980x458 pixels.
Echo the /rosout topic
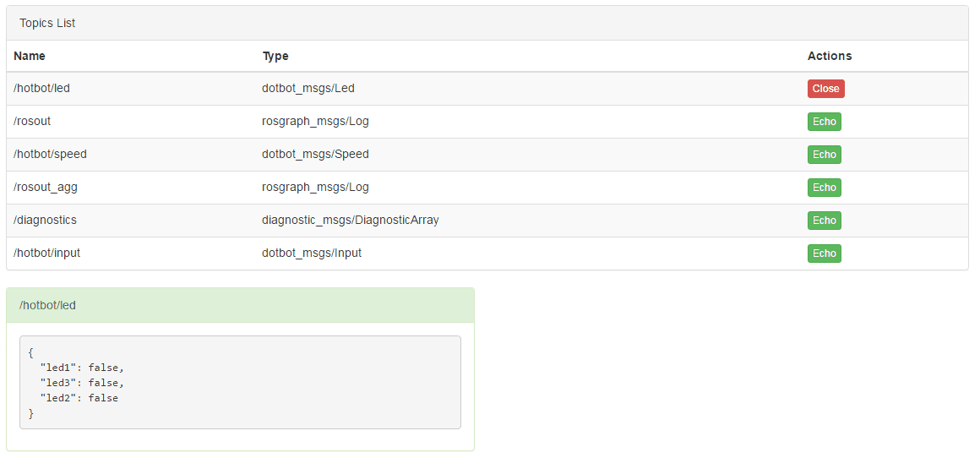click(x=824, y=122)
